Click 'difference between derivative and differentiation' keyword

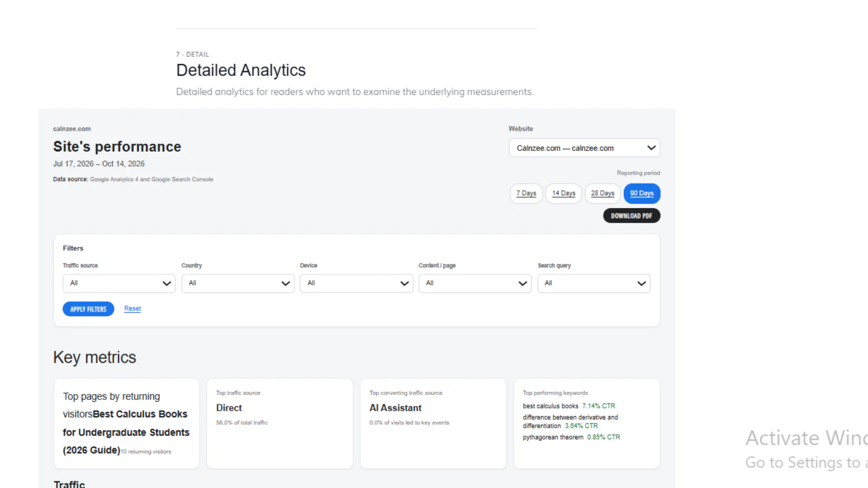[570, 421]
